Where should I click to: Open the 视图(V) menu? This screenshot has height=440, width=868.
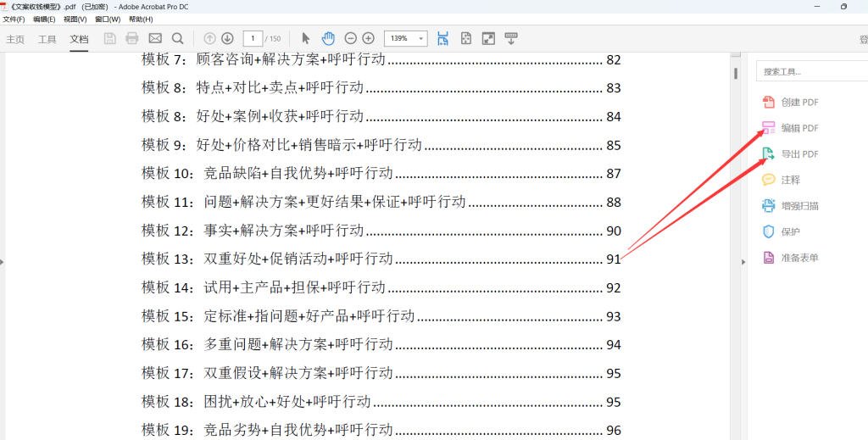tap(75, 19)
